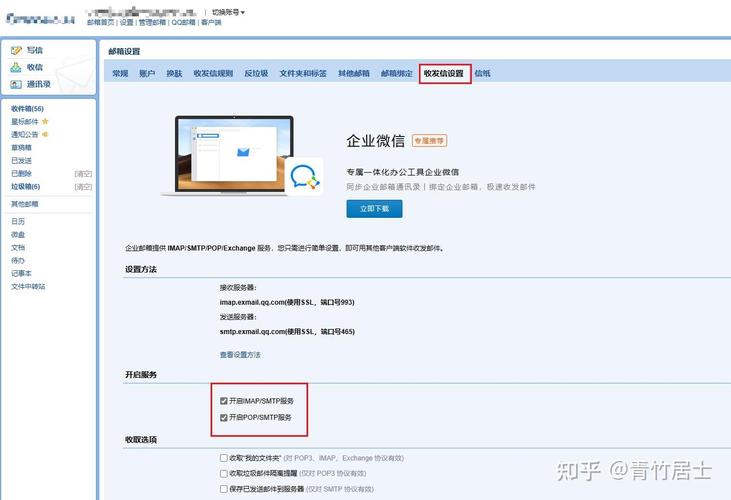This screenshot has width=731, height=500.
Task: Click the 设置 header link
Action: 126,22
